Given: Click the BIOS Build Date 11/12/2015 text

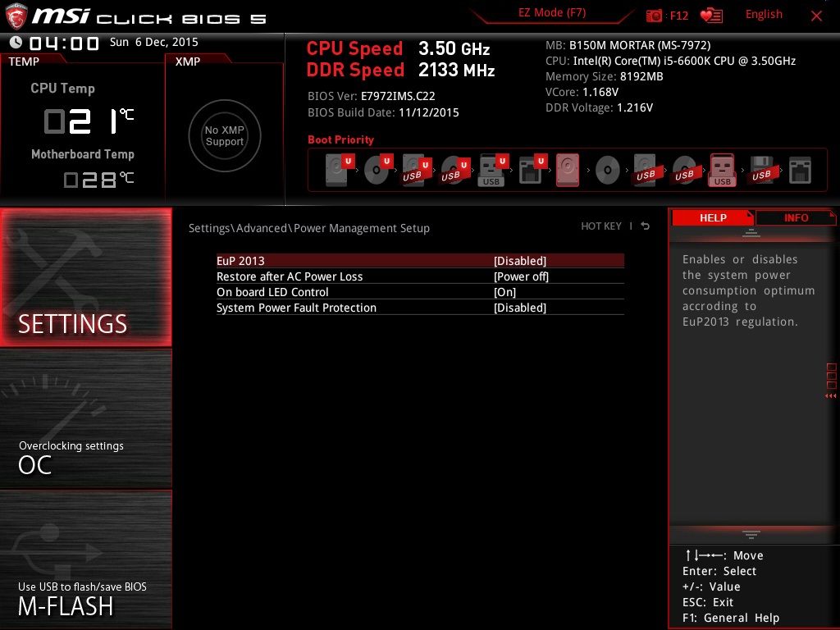Looking at the screenshot, I should coord(383,112).
